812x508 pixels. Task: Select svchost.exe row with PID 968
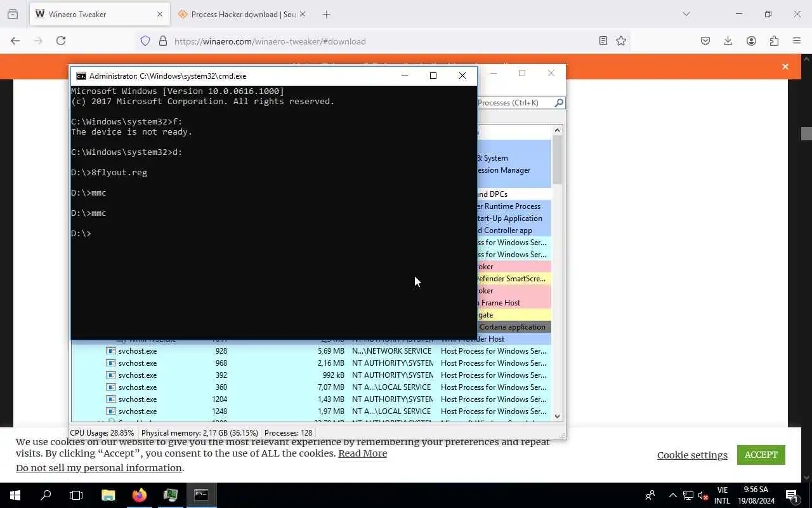point(311,363)
